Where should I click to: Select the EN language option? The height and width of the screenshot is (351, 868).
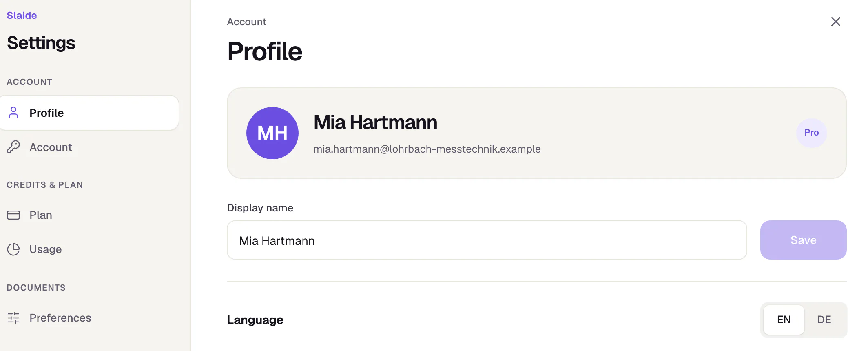point(784,320)
